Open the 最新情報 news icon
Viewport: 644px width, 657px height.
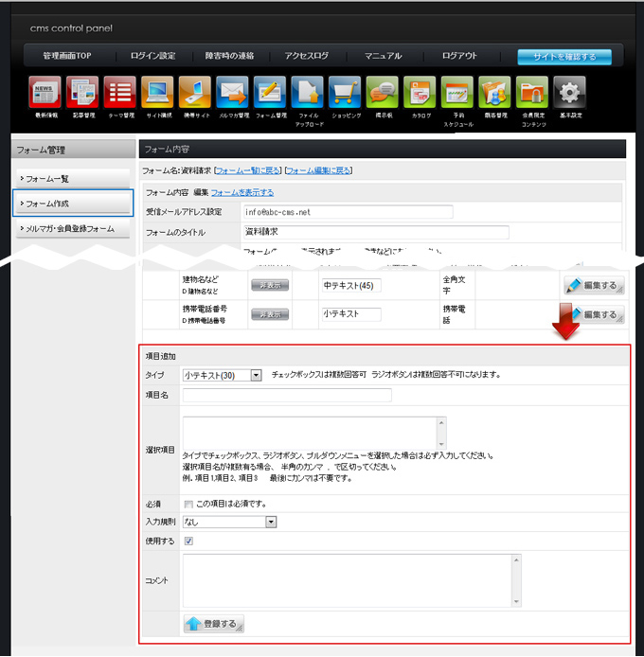45,93
